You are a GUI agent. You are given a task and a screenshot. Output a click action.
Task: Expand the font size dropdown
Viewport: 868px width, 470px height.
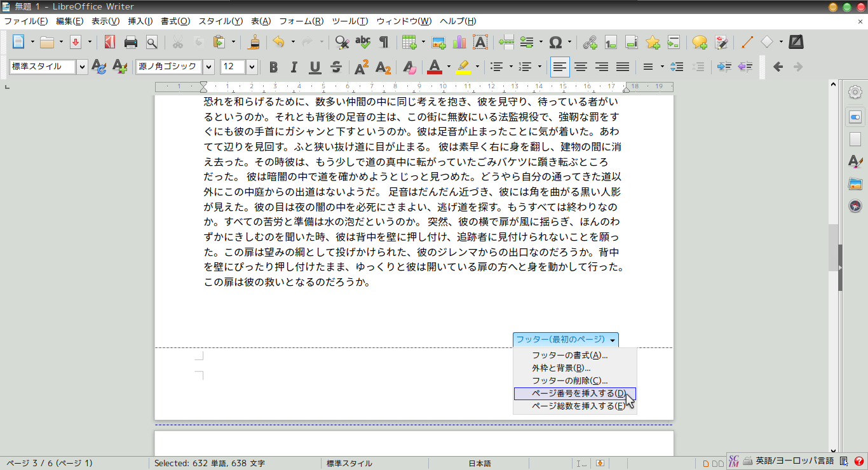point(252,66)
